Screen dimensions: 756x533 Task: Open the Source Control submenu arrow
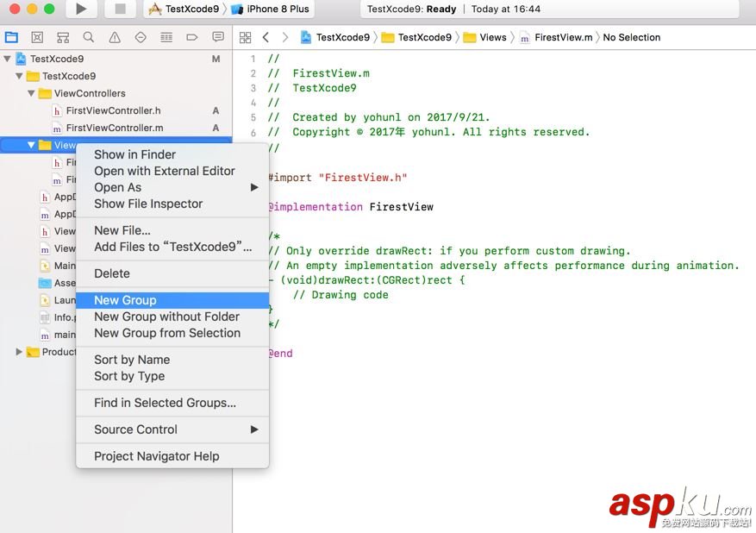255,430
